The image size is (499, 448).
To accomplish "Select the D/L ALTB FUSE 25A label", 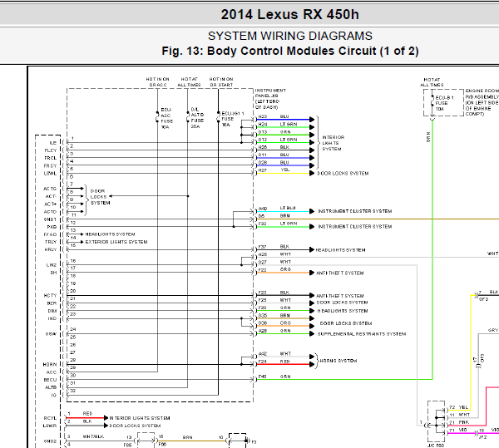I will pos(197,118).
